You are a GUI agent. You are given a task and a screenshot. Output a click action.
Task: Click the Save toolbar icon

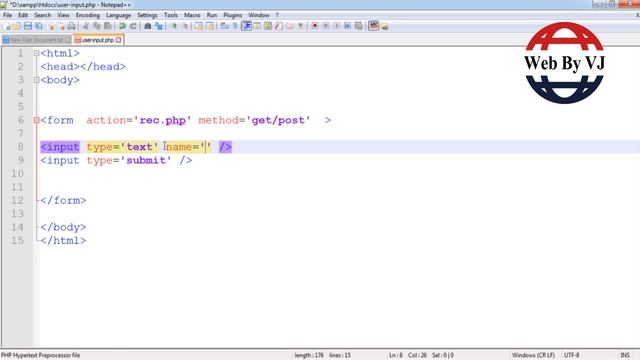click(x=28, y=26)
